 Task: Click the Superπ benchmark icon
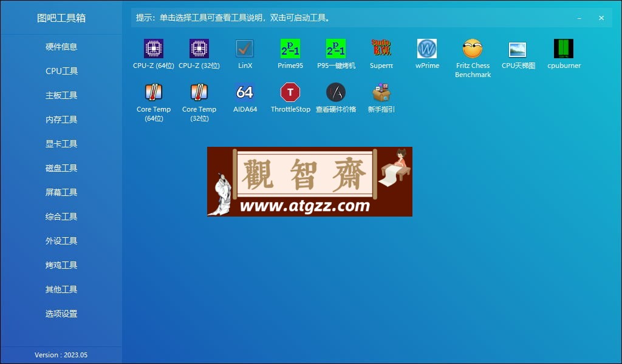pos(381,47)
